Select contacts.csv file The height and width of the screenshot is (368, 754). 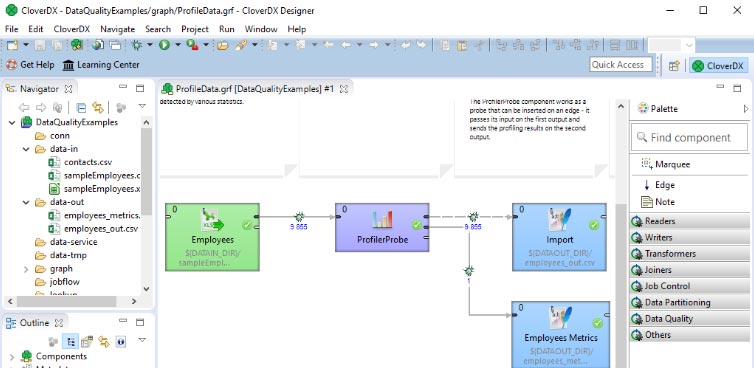[x=80, y=162]
